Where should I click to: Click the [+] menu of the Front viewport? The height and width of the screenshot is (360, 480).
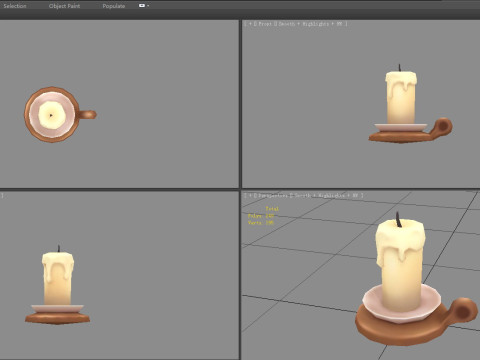[250, 24]
